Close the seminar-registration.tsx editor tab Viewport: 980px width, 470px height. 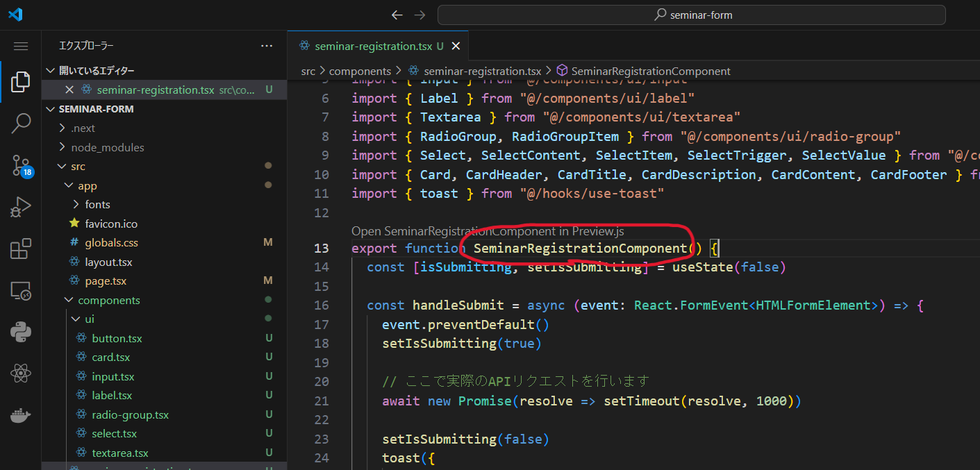pos(456,47)
